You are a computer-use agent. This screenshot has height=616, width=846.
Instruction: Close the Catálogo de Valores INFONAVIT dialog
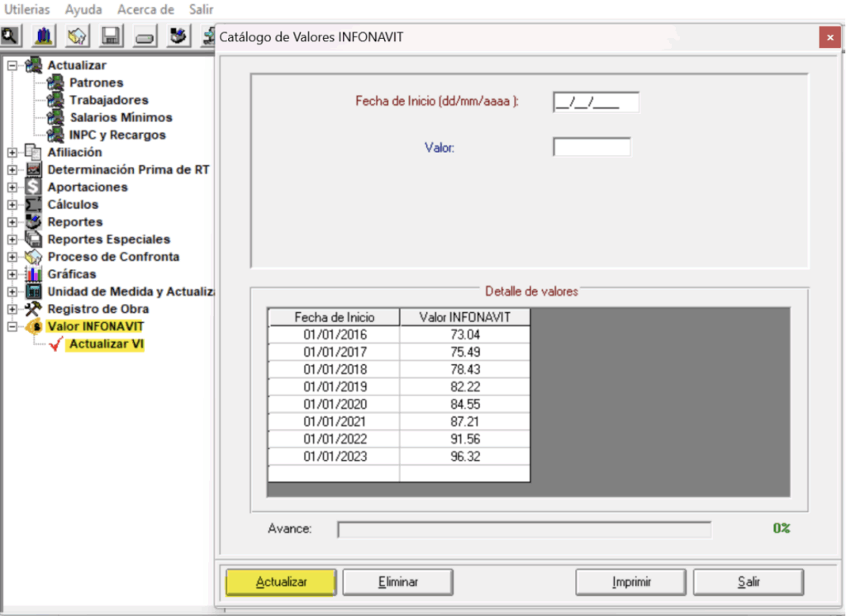[x=829, y=37]
